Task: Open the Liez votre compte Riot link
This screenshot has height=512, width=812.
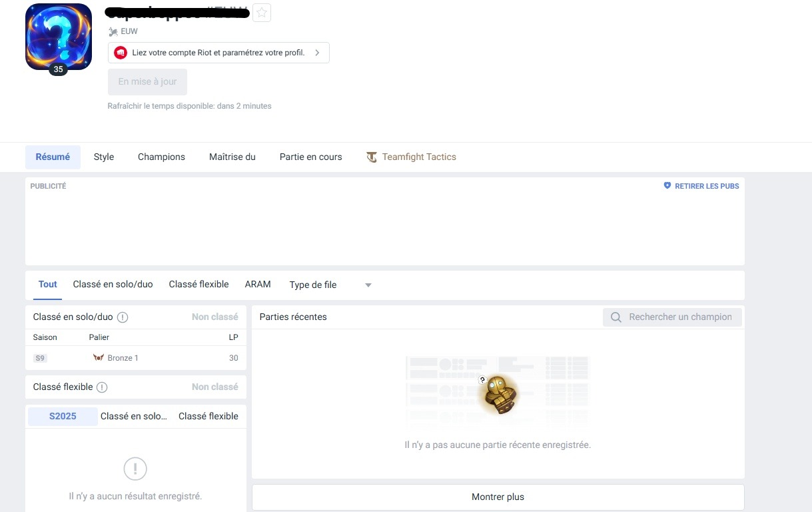Action: point(218,53)
